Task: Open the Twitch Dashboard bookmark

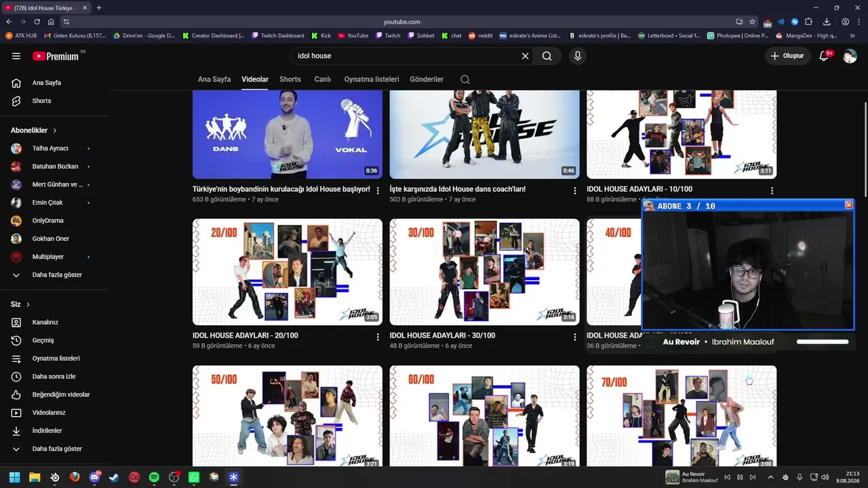Action: tap(277, 35)
